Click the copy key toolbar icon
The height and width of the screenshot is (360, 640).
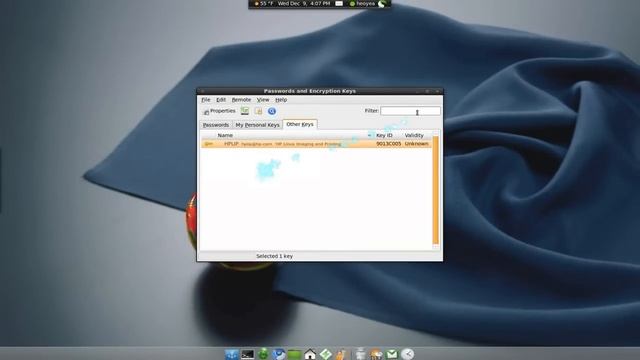click(258, 111)
